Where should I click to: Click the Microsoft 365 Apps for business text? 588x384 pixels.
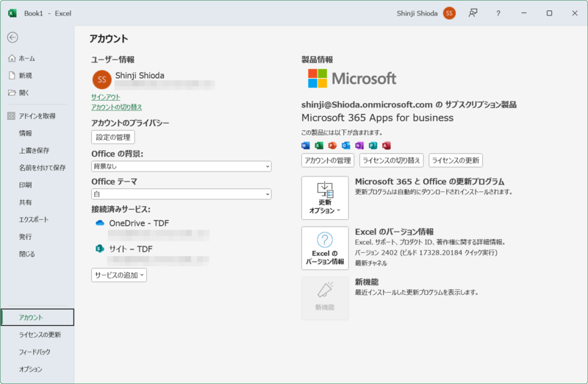point(377,118)
